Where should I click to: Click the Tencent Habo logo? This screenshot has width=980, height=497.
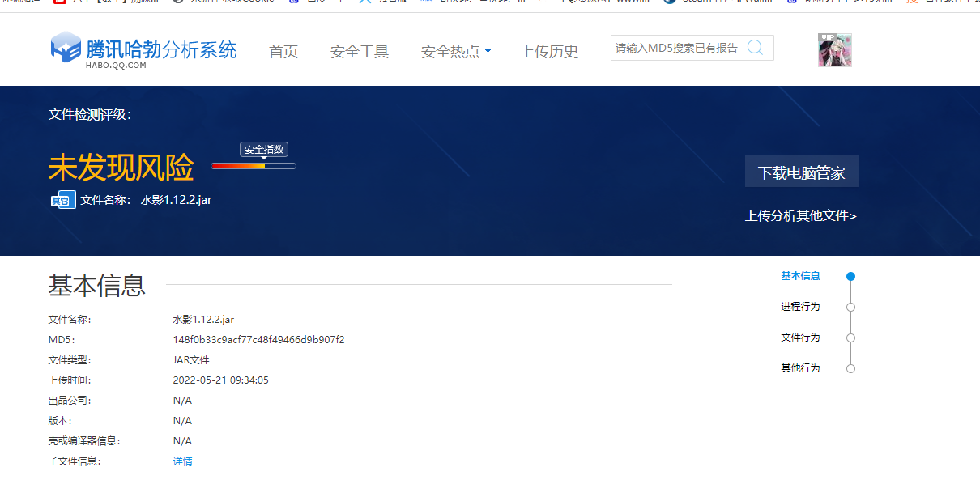pos(143,50)
